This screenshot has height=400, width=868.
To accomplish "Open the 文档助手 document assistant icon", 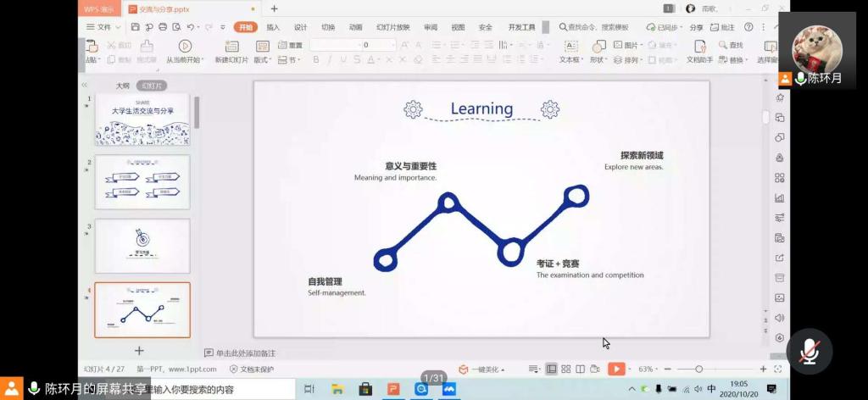I will [x=700, y=46].
